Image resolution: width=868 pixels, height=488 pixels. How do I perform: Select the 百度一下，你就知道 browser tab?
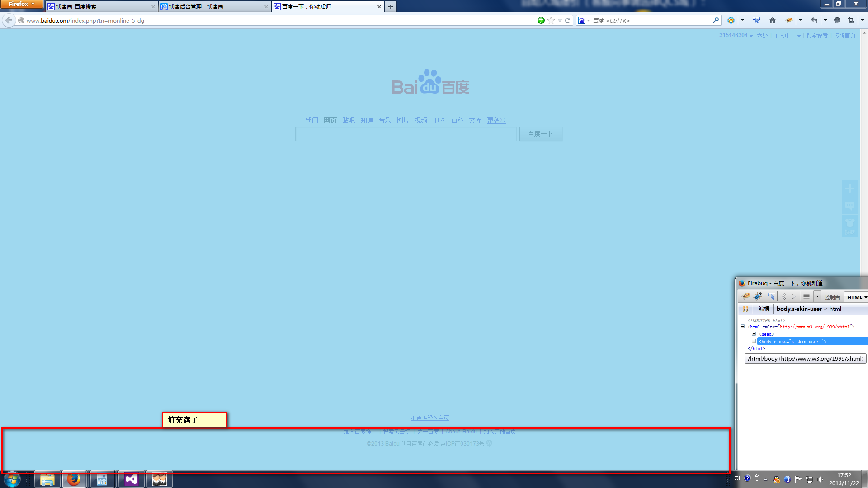pyautogui.click(x=328, y=6)
